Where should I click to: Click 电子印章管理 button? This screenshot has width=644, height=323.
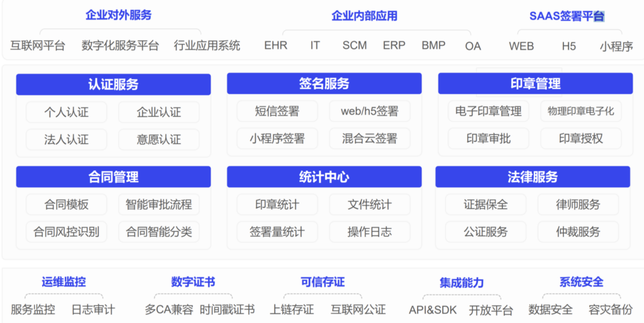[x=489, y=112]
